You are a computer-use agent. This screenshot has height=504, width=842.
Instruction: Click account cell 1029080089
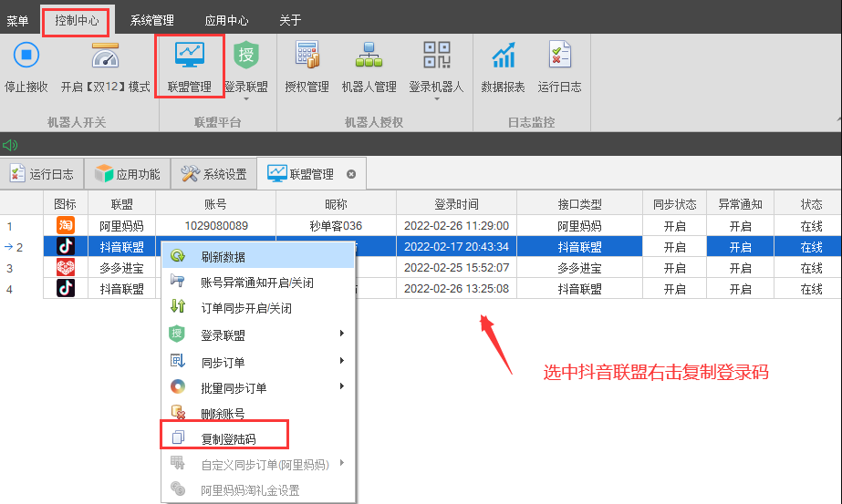coord(216,225)
